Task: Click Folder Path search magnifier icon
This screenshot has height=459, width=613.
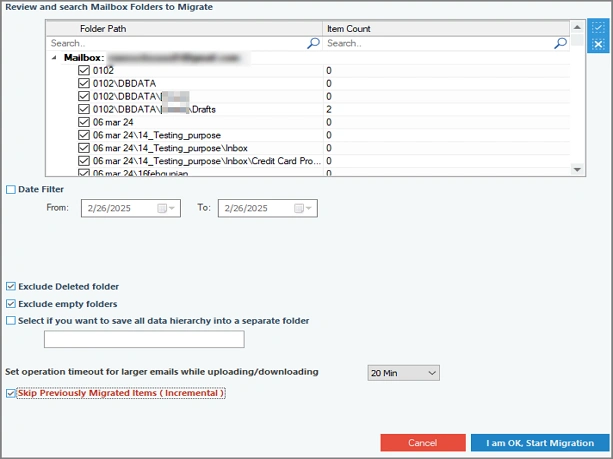Action: pyautogui.click(x=314, y=44)
